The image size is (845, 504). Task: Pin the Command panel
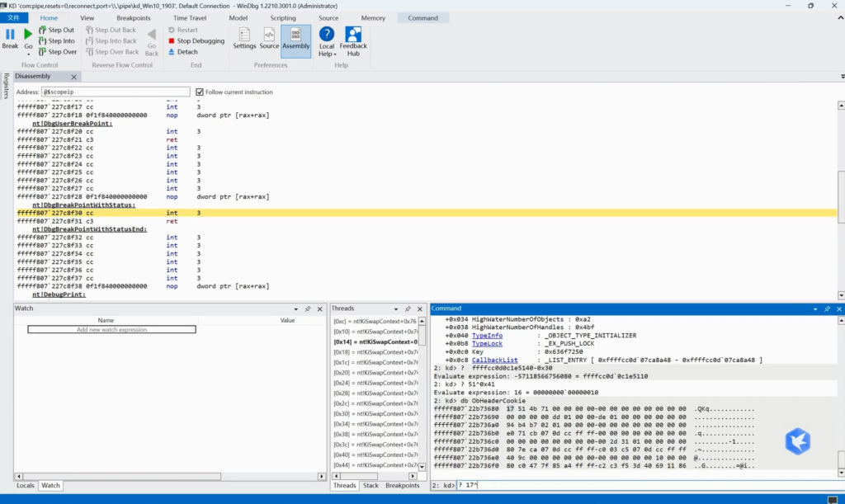827,309
